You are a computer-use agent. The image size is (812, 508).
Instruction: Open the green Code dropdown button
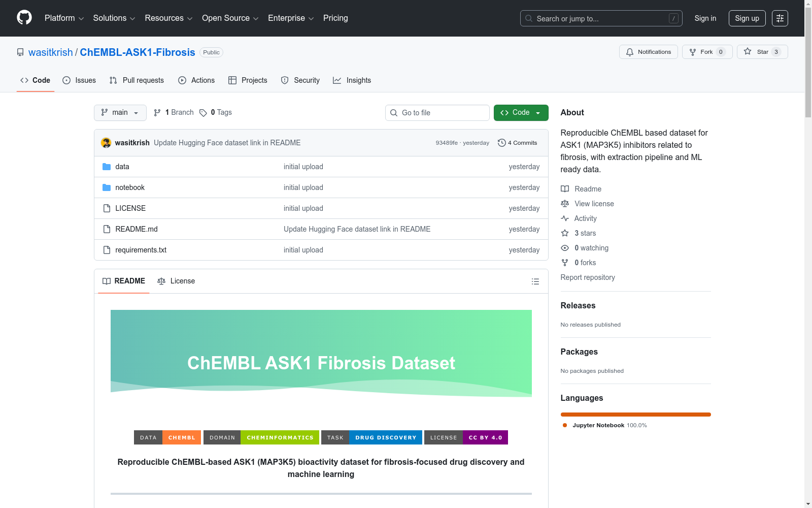(x=521, y=113)
